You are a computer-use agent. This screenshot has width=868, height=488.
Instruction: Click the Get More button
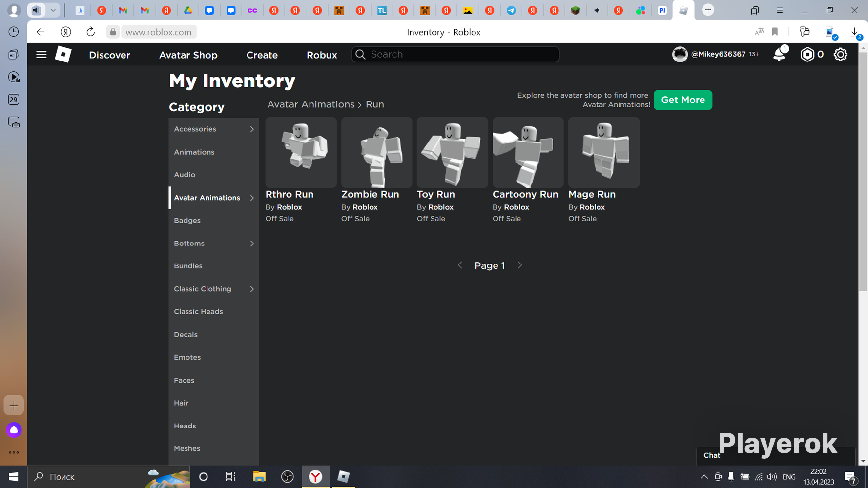(683, 100)
